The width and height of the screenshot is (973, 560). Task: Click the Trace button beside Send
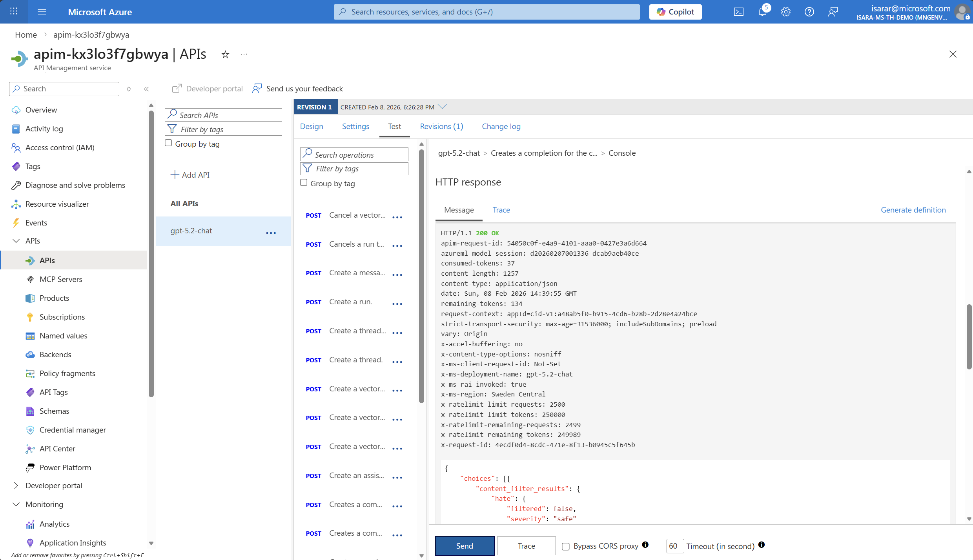click(x=526, y=546)
